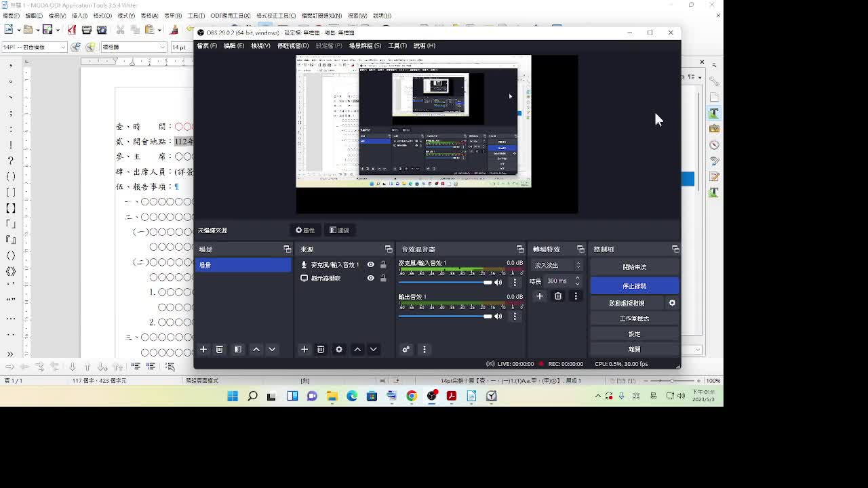Open OBS 檔案(F) menu
Screen dimensions: 868x488
coord(207,45)
